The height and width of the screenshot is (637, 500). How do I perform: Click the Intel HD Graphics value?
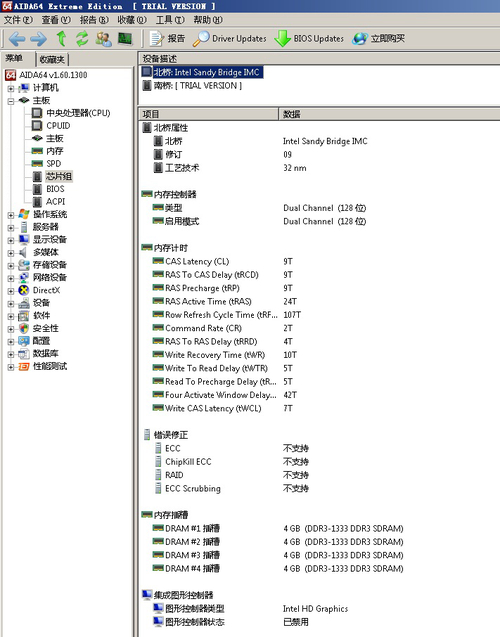pos(315,609)
